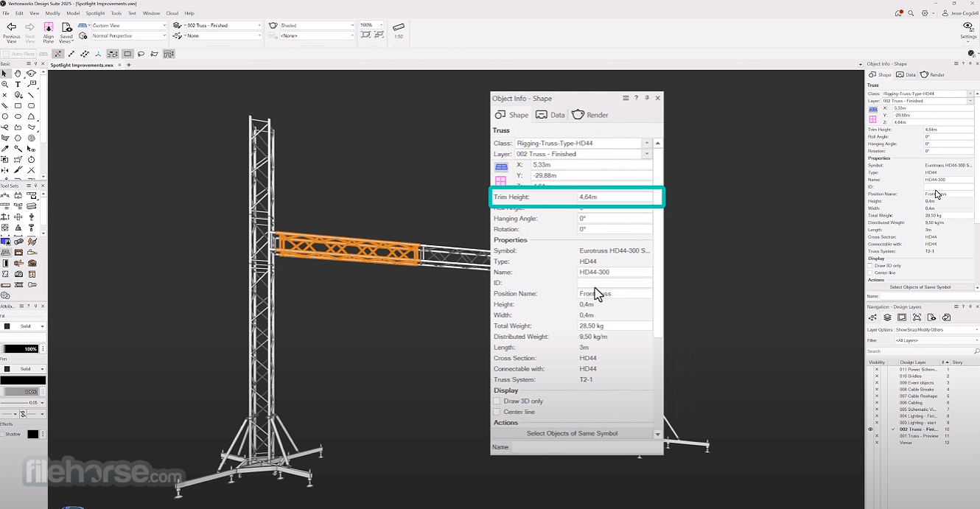Enable the Draw 3D only checkbox
980x509 pixels.
[497, 401]
